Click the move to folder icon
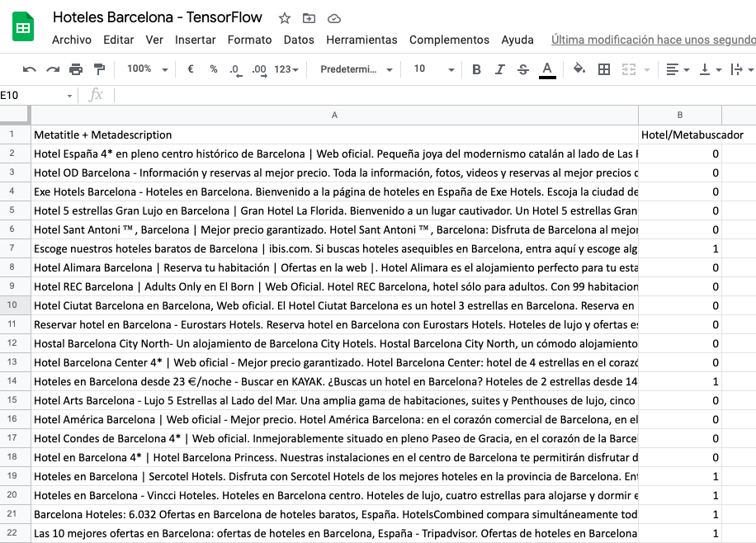This screenshot has width=756, height=543. pyautogui.click(x=309, y=18)
